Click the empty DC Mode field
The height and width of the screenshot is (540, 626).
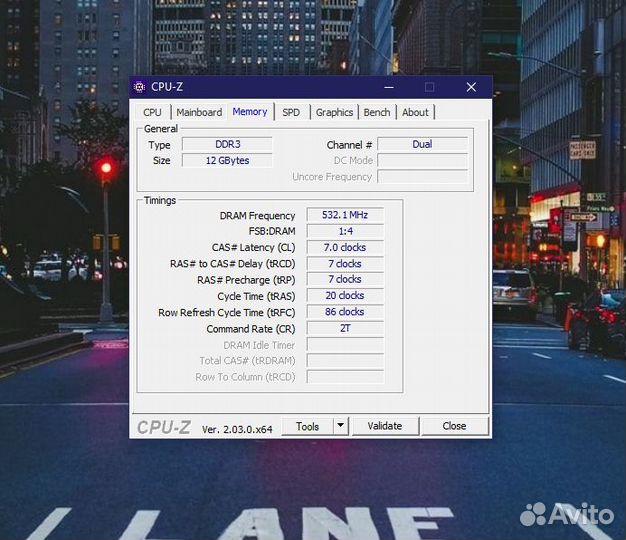click(x=422, y=160)
